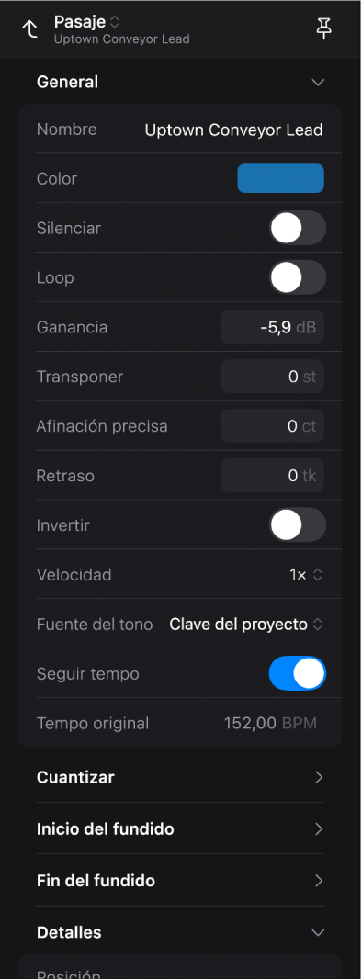Image resolution: width=362 pixels, height=980 pixels.
Task: Expand Fin del fundido settings
Action: coord(181,881)
